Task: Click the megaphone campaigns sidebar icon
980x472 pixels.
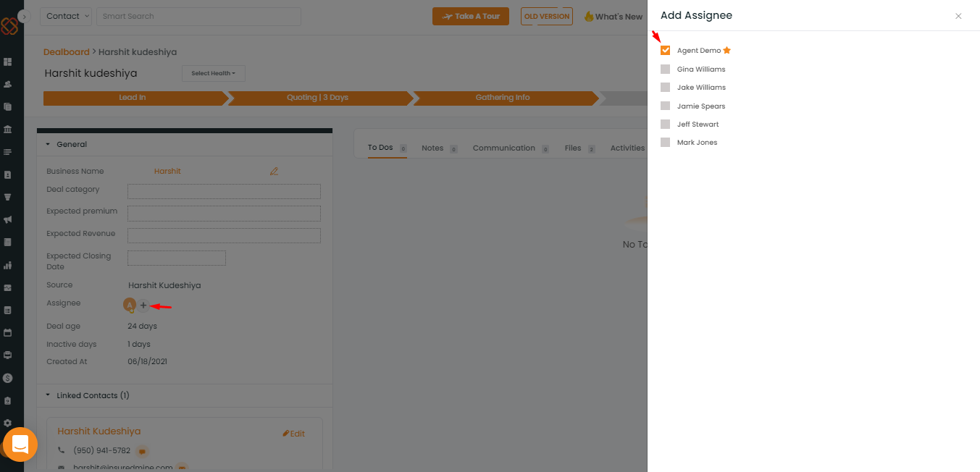Action: [8, 219]
